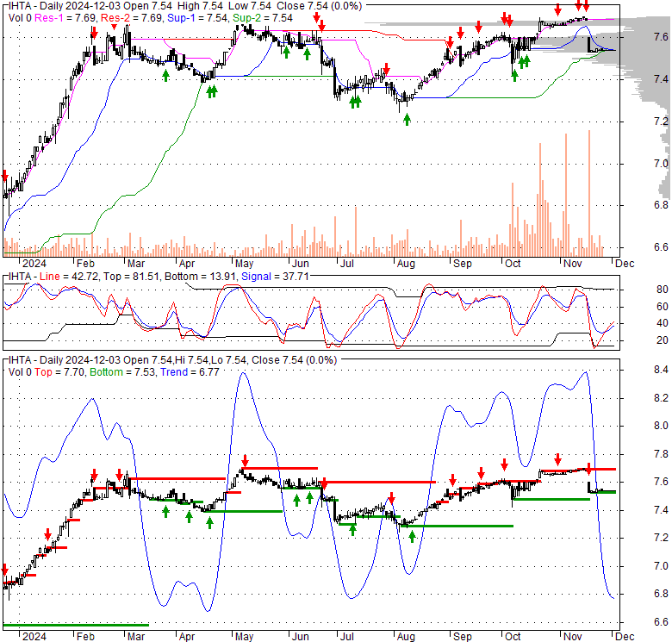Click the Sup-1 = 7.54 label

[x=196, y=18]
